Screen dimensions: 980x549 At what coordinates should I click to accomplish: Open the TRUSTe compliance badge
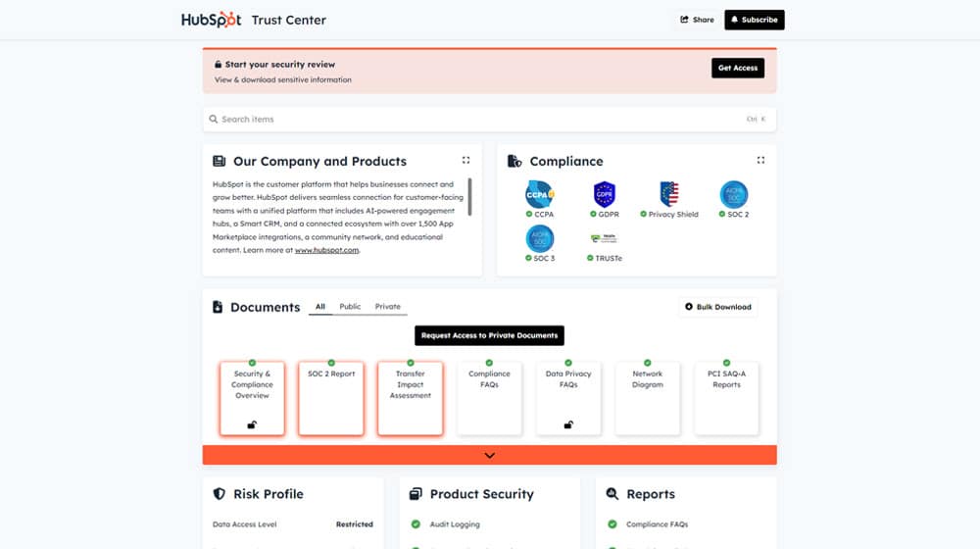pyautogui.click(x=605, y=247)
